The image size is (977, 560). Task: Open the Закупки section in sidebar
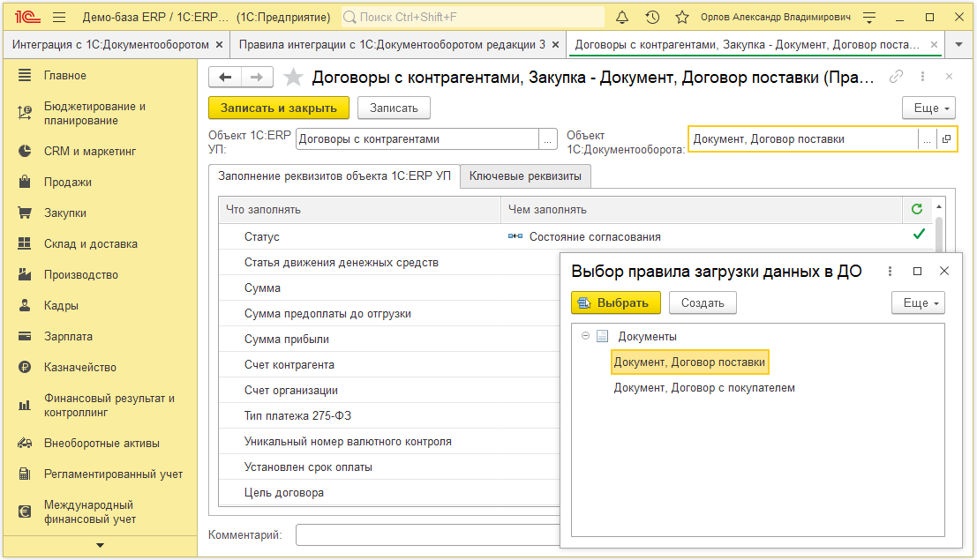[65, 213]
